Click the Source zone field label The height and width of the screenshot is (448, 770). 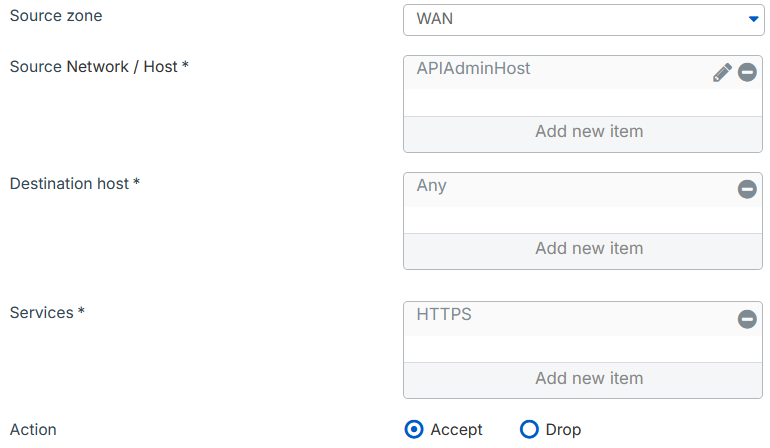56,16
